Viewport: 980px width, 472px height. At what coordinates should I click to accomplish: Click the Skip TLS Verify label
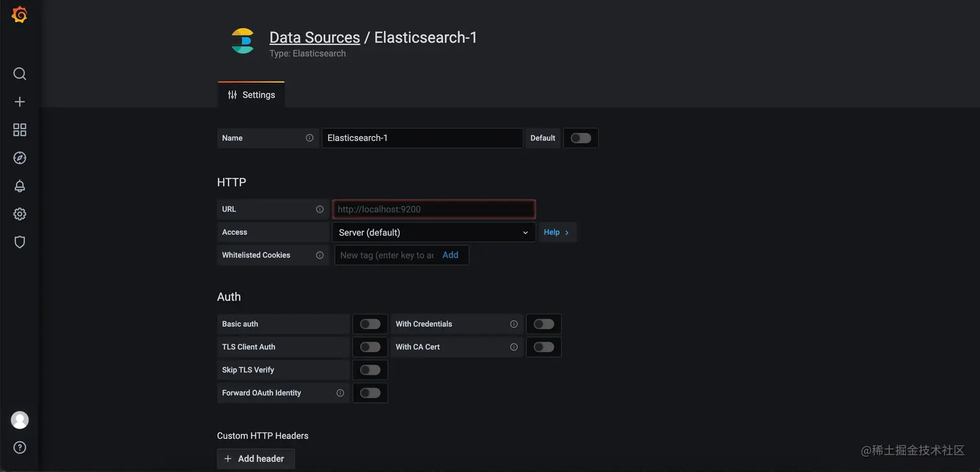coord(248,370)
